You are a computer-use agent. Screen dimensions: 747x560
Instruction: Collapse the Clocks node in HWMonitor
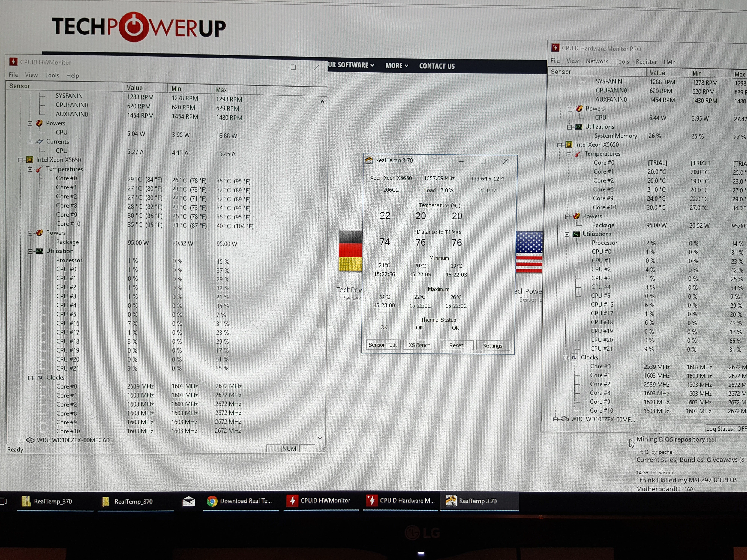30,378
